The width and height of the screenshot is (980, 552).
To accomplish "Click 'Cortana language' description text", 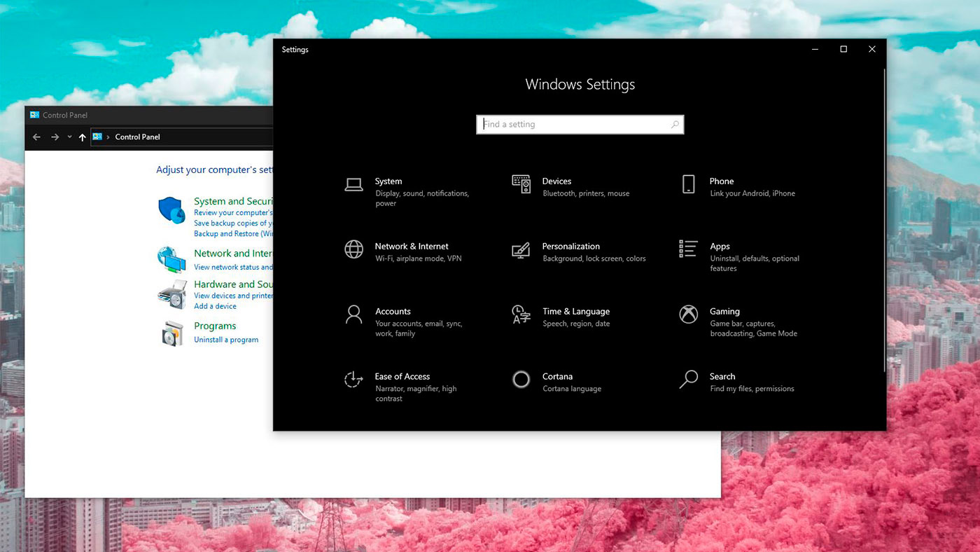I will coord(572,389).
